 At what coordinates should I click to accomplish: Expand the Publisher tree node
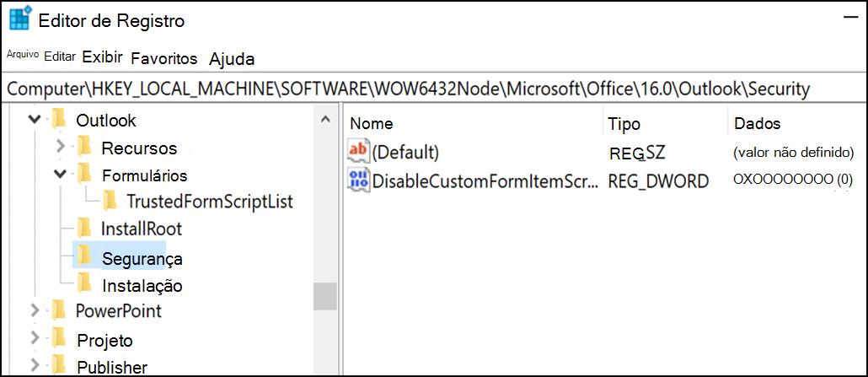click(x=35, y=365)
